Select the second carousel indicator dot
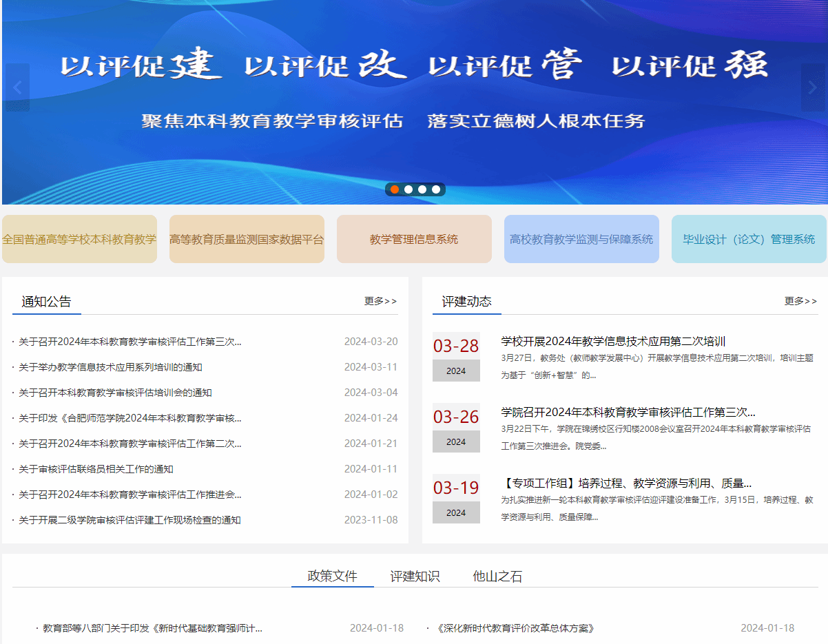This screenshot has height=644, width=828. (408, 189)
